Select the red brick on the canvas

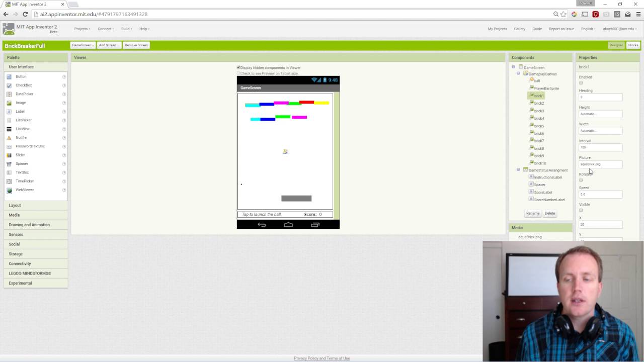(306, 102)
